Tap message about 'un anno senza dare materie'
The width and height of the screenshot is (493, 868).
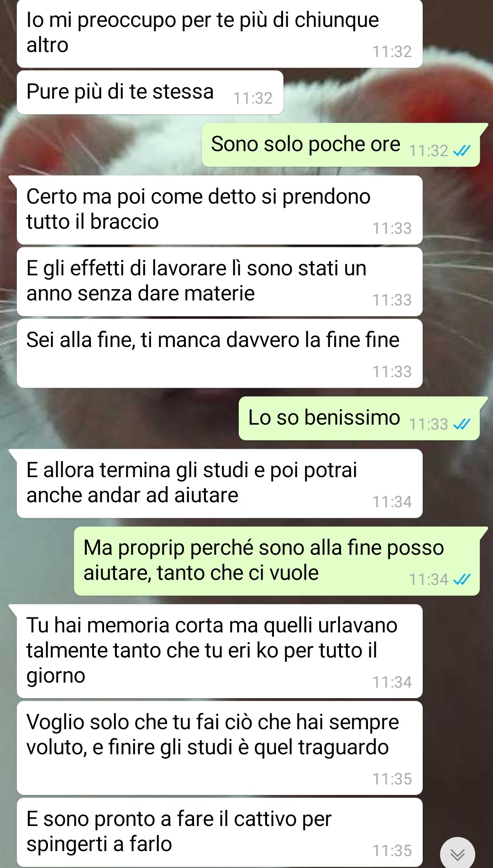[x=220, y=282]
